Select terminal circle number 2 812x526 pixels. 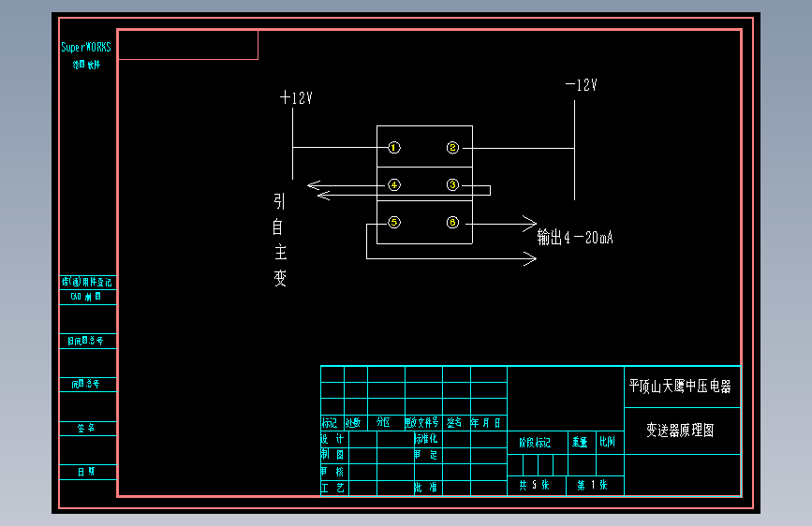pyautogui.click(x=452, y=148)
